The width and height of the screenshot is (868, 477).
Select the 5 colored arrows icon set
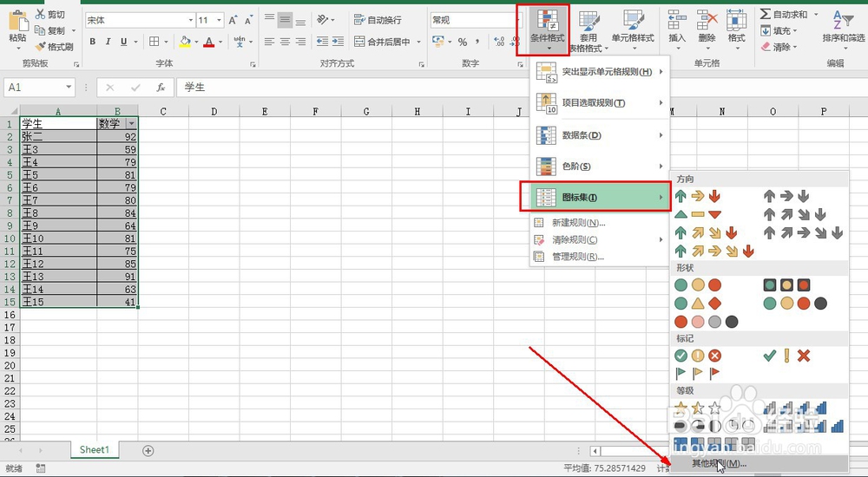point(714,252)
